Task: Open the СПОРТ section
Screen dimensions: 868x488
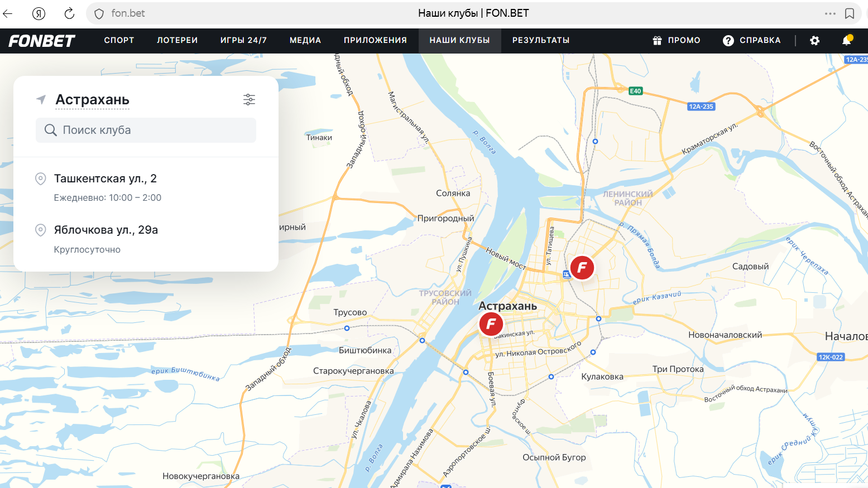Action: (x=119, y=40)
